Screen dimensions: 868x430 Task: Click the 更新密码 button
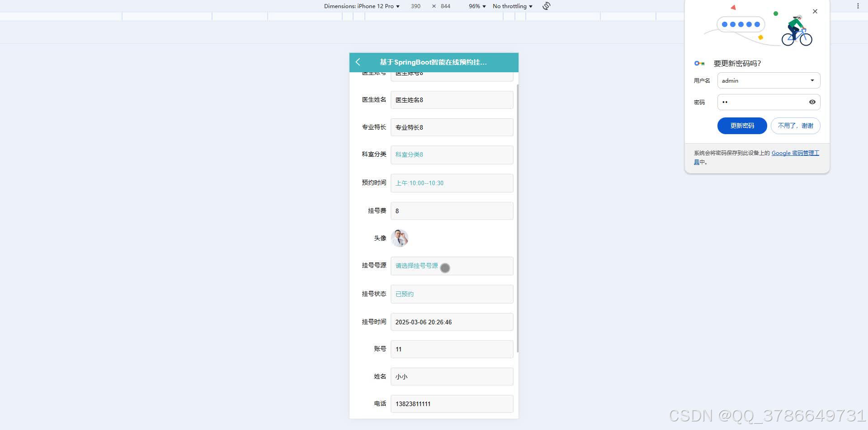coord(742,126)
